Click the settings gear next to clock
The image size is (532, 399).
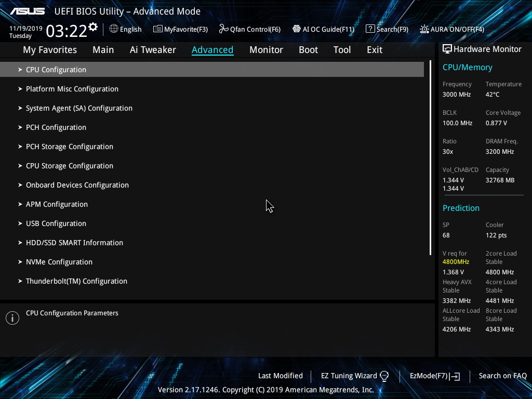coord(93,27)
